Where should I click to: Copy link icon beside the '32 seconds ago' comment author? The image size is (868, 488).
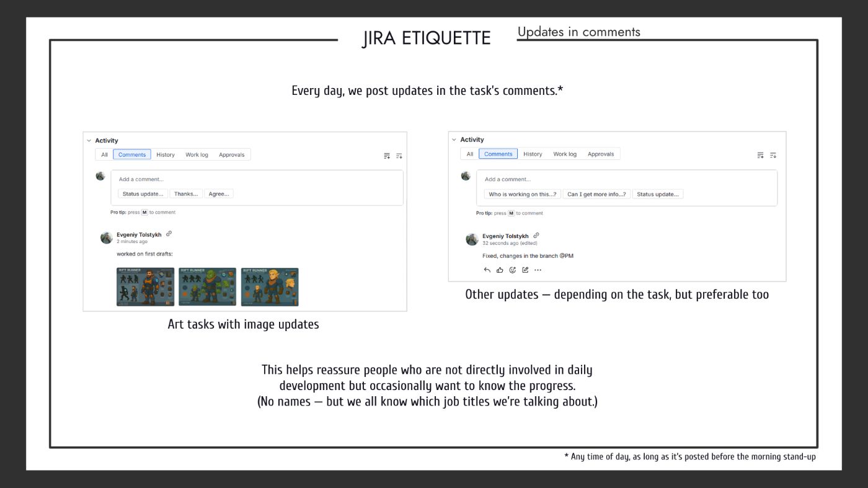pos(536,236)
